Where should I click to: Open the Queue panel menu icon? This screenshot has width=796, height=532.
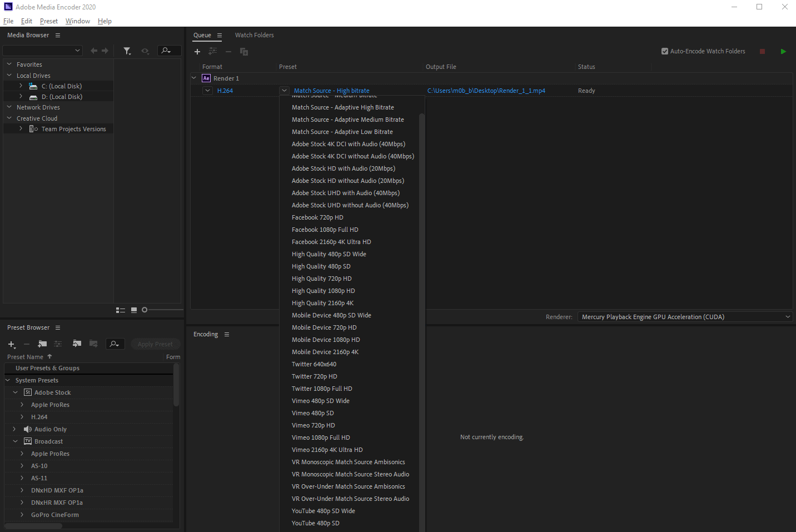(220, 35)
